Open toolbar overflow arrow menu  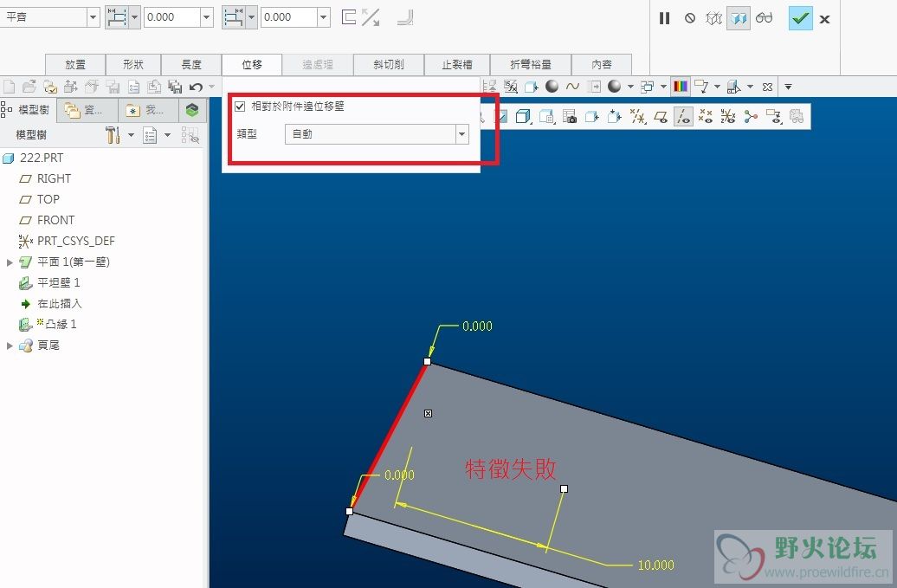click(788, 87)
